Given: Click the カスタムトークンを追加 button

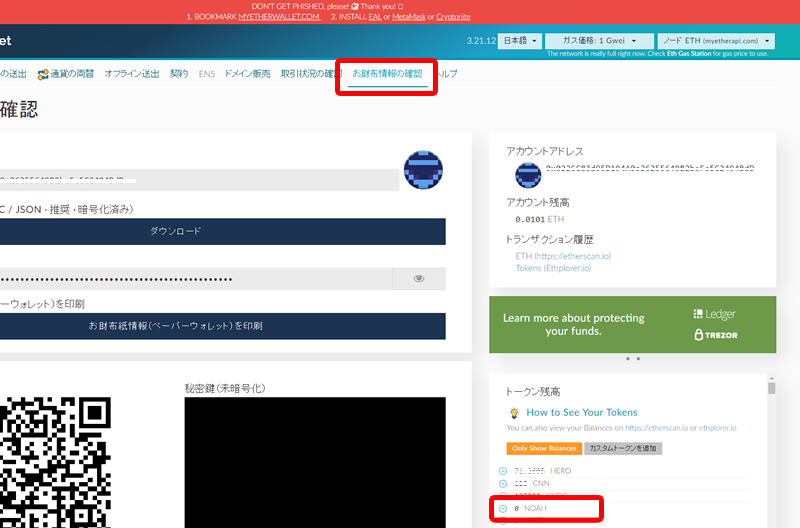Looking at the screenshot, I should [x=623, y=448].
